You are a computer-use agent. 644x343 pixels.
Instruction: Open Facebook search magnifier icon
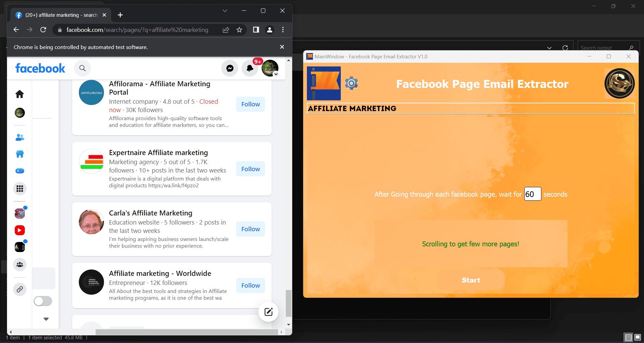pyautogui.click(x=83, y=68)
